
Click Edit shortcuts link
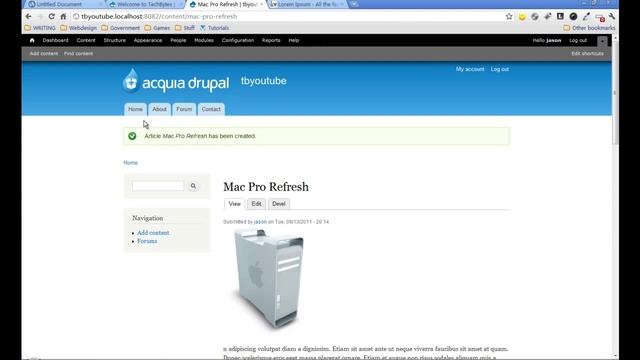[x=587, y=53]
